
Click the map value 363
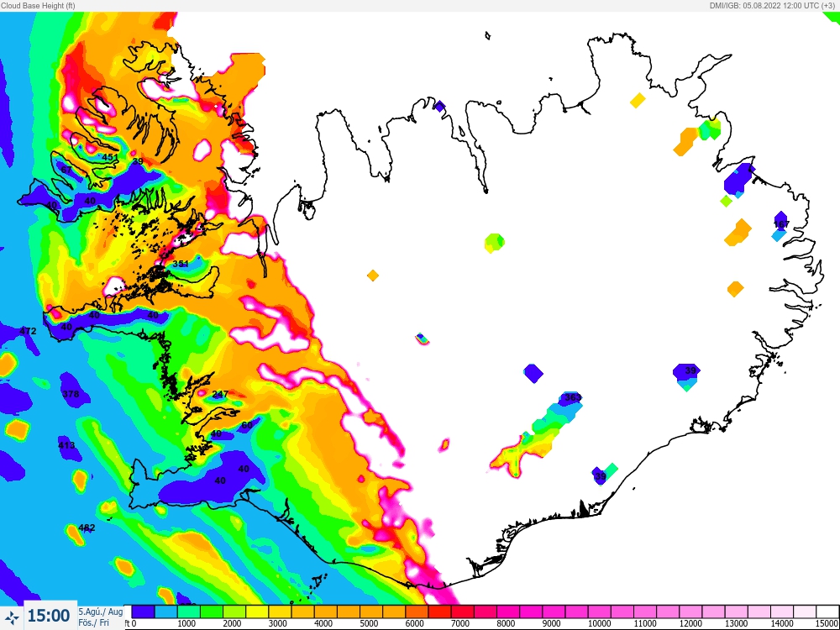[573, 397]
